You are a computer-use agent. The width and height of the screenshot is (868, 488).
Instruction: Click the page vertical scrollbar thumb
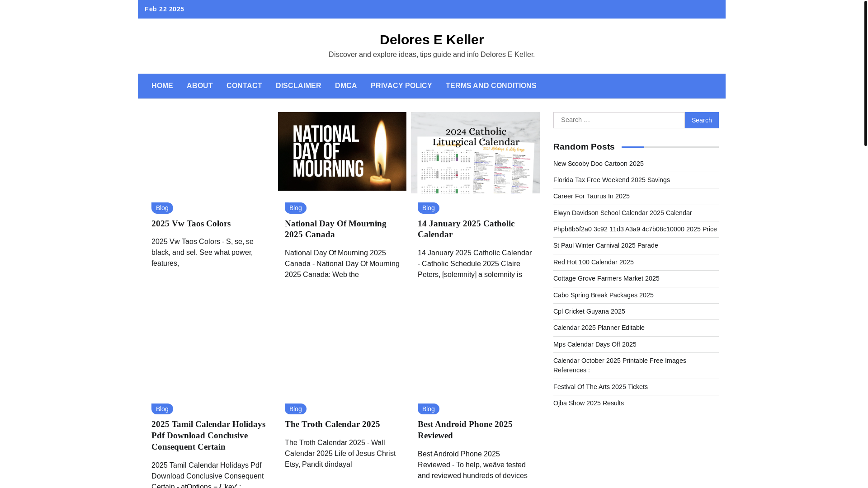865,73
